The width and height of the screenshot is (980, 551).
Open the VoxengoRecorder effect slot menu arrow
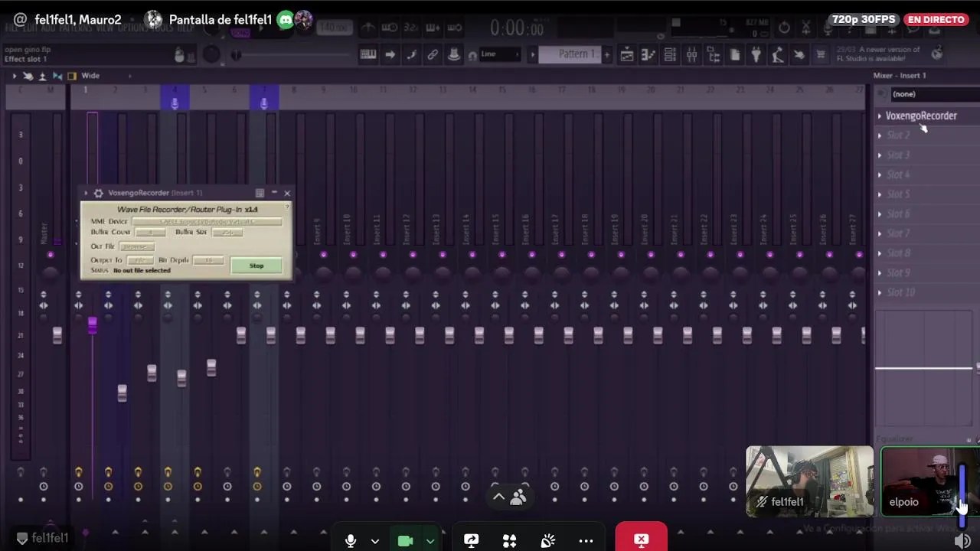(x=879, y=116)
